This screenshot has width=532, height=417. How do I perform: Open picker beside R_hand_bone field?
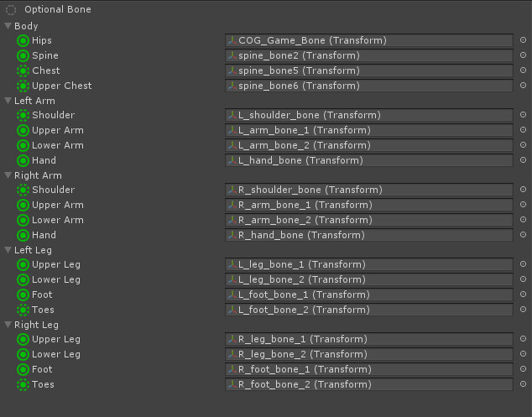523,234
